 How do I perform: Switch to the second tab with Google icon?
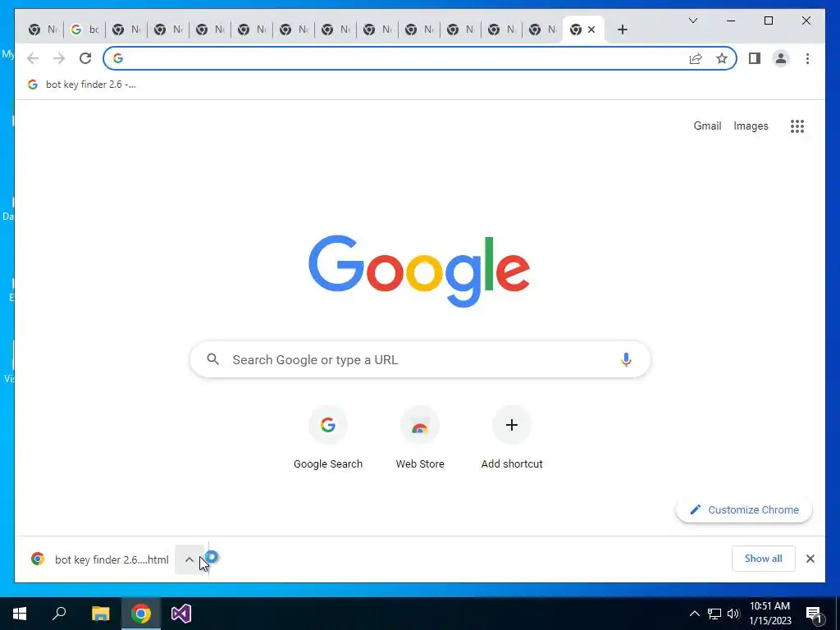[x=84, y=30]
